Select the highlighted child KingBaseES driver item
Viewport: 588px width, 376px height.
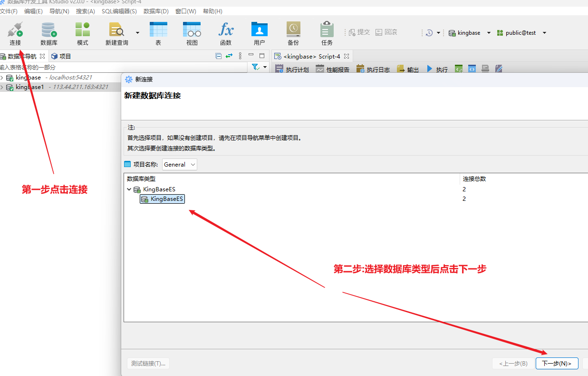coord(162,199)
